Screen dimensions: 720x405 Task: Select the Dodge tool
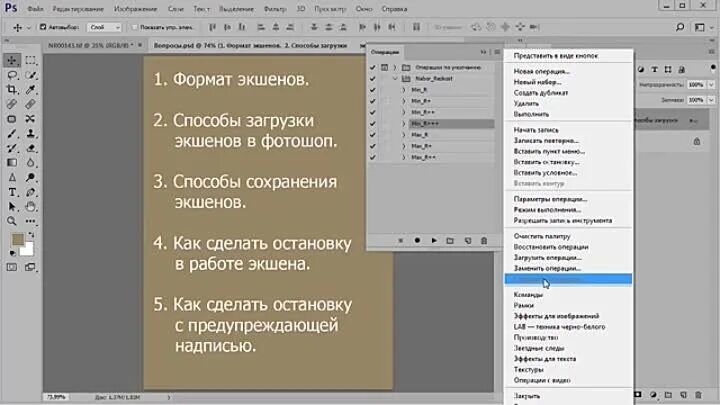point(30,178)
